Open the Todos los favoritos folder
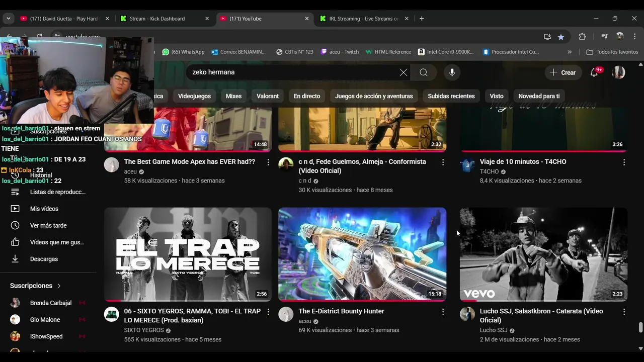 tap(612, 52)
